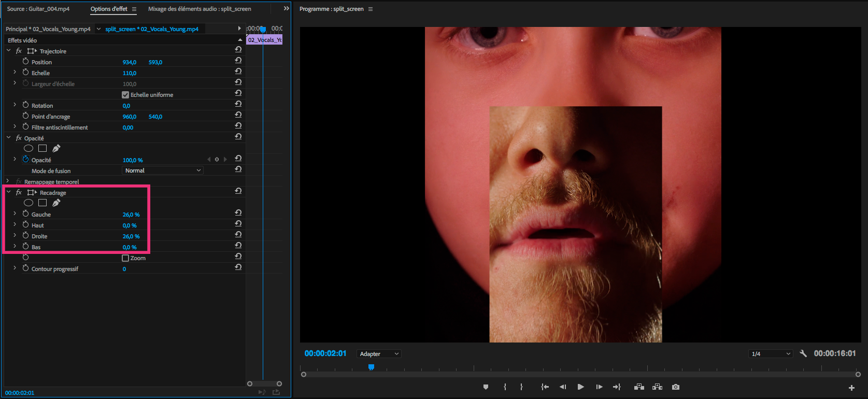This screenshot has height=399, width=868.
Task: Click split_screen * 02_Vocals_Young.mp4 link
Action: 152,29
